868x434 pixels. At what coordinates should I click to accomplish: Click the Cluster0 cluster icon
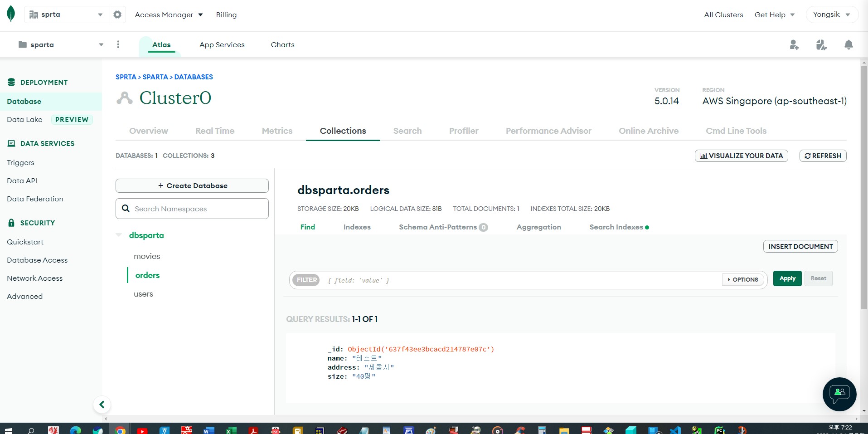124,98
